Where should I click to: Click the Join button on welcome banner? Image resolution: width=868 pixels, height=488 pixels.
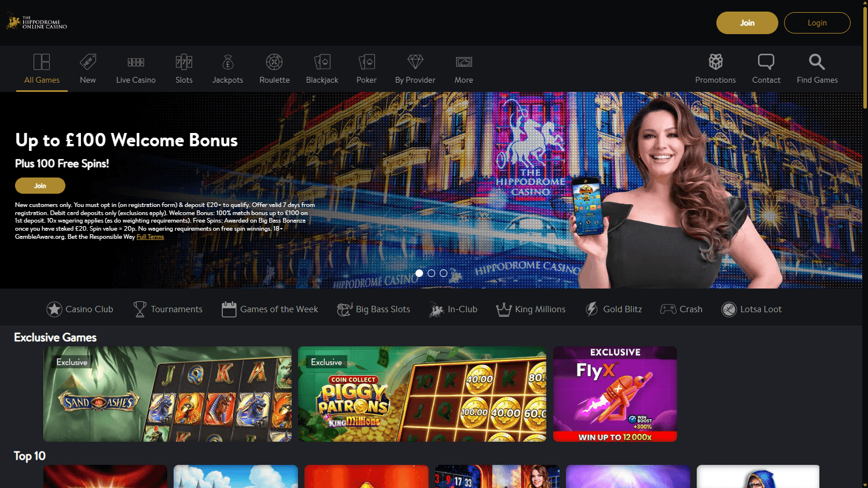click(40, 186)
